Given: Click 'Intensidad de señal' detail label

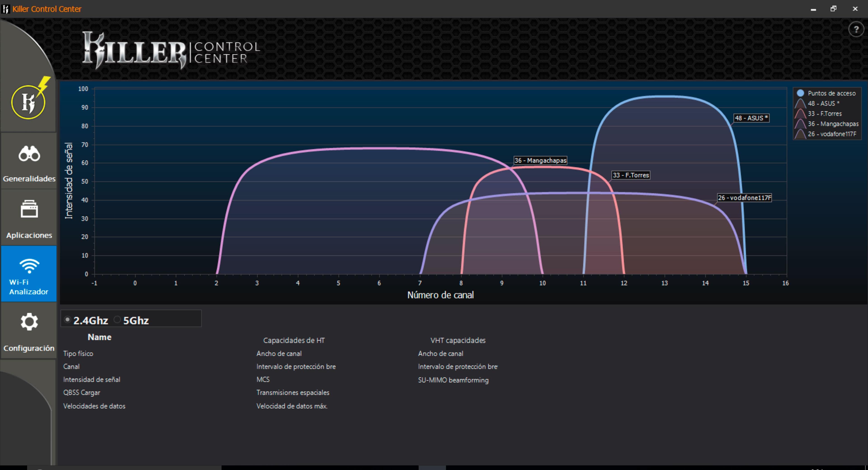Looking at the screenshot, I should tap(92, 379).
